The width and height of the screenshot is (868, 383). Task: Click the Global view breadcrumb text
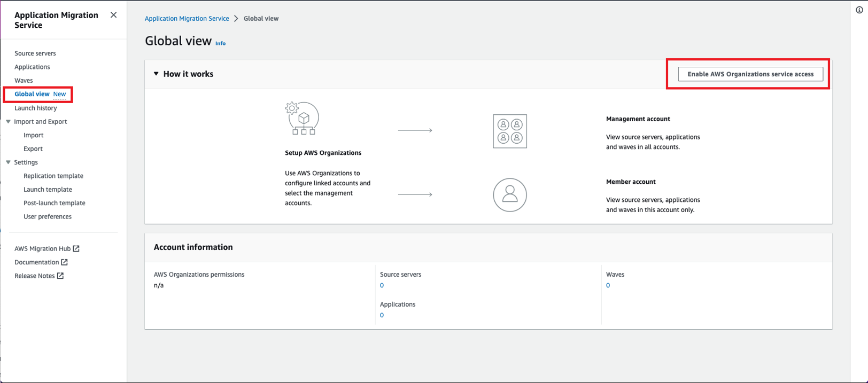261,19
